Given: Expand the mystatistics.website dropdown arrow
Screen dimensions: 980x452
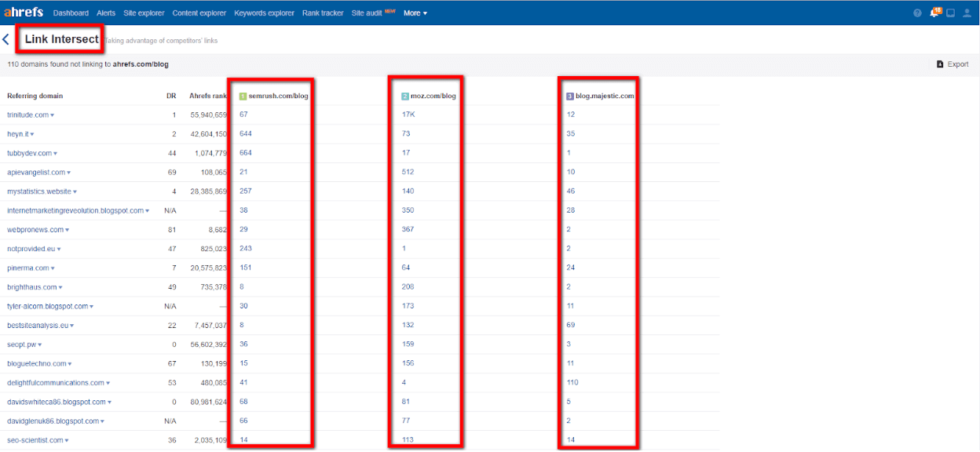Looking at the screenshot, I should [x=75, y=192].
